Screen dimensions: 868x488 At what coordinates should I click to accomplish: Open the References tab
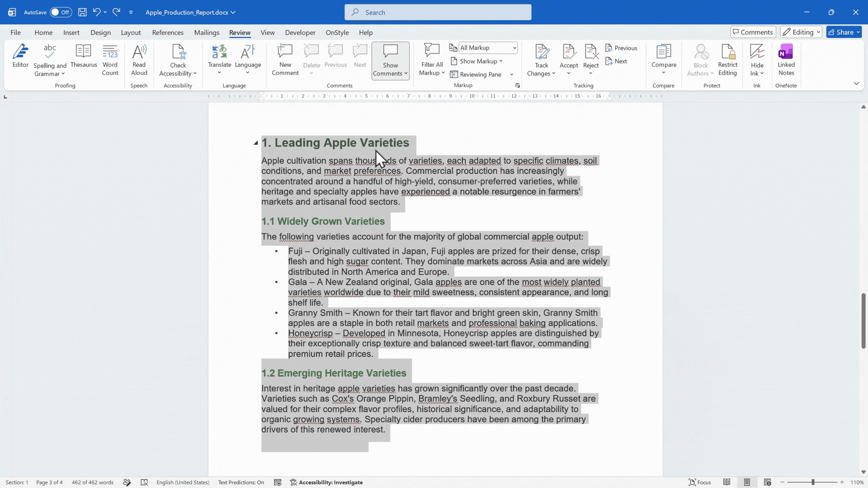click(x=168, y=33)
